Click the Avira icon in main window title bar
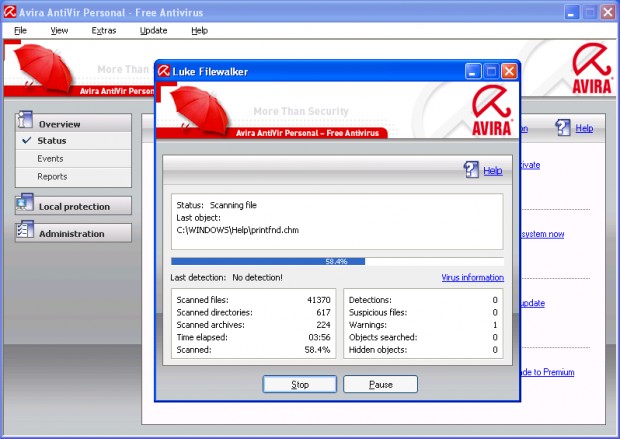This screenshot has width=620, height=439. click(x=9, y=12)
